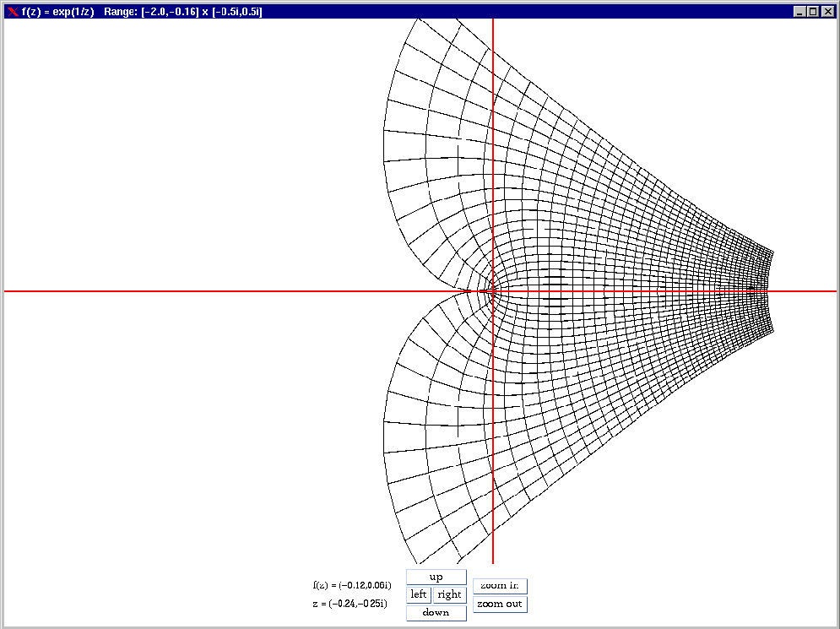The height and width of the screenshot is (629, 840).
Task: Shift the plot with "down" button
Action: click(436, 612)
